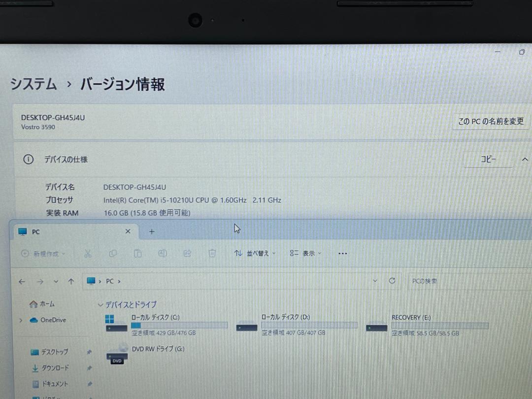Unpin デスクトップ using its pin icon

pos(89,352)
